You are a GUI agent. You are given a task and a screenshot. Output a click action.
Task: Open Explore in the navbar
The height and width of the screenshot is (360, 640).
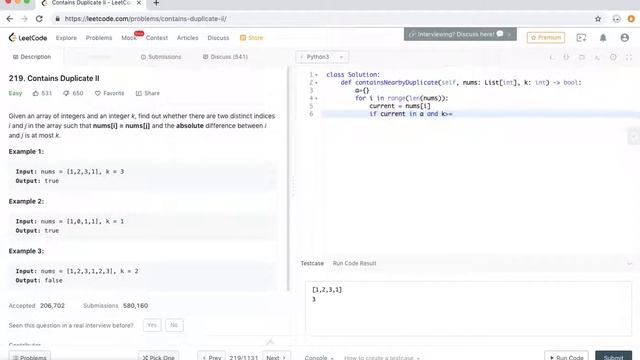(66, 38)
